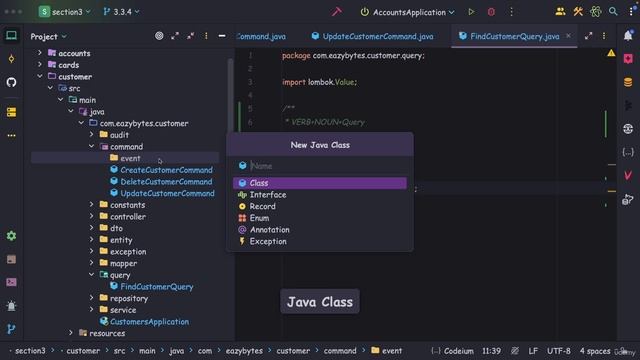640x360 pixels.
Task: Click the 11:39 line column indicator
Action: [x=491, y=351]
